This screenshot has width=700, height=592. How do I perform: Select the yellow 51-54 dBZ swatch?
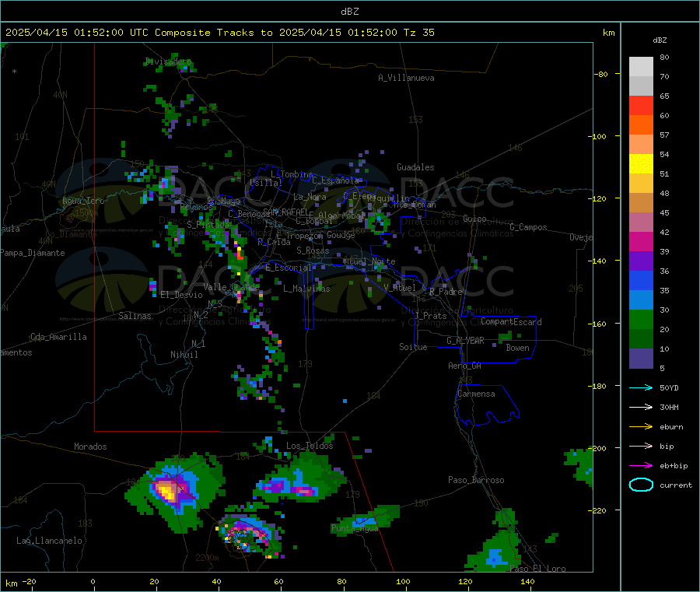tap(641, 164)
